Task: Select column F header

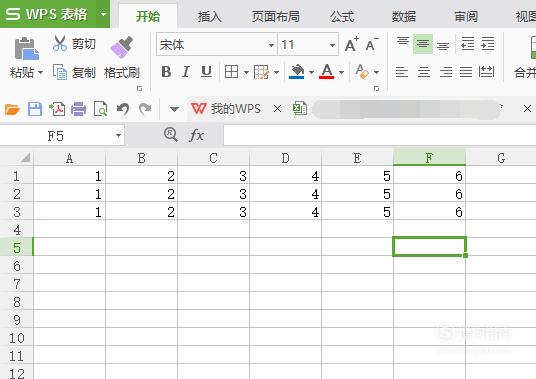Action: click(429, 158)
